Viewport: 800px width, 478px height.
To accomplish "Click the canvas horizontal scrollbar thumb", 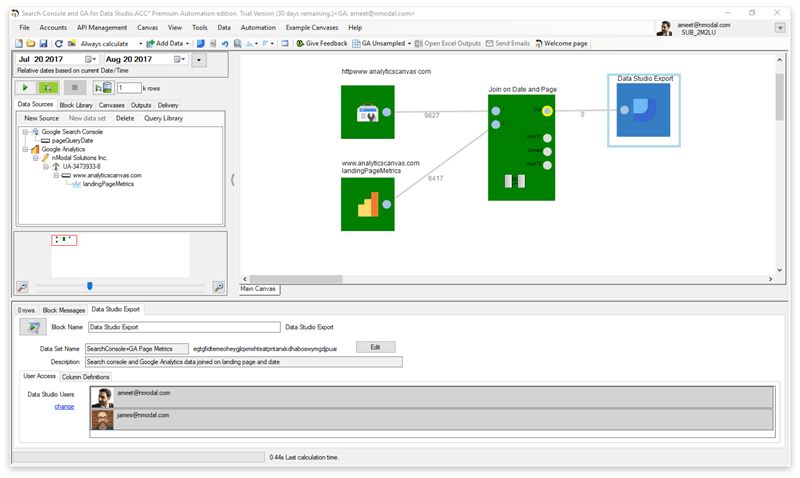I will click(296, 279).
